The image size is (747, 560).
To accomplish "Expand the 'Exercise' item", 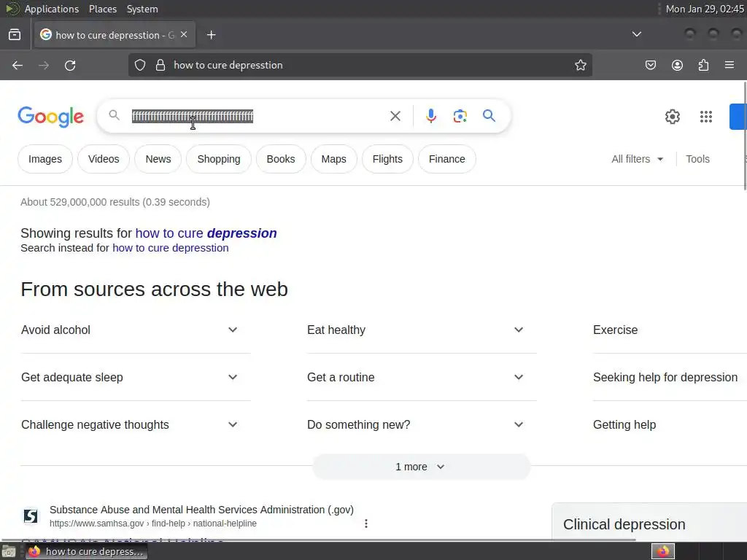I will click(670, 330).
